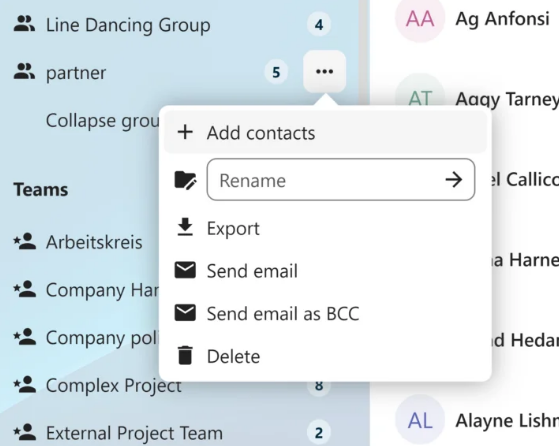The height and width of the screenshot is (446, 559).
Task: Open the Line Dancing Group
Action: point(128,25)
